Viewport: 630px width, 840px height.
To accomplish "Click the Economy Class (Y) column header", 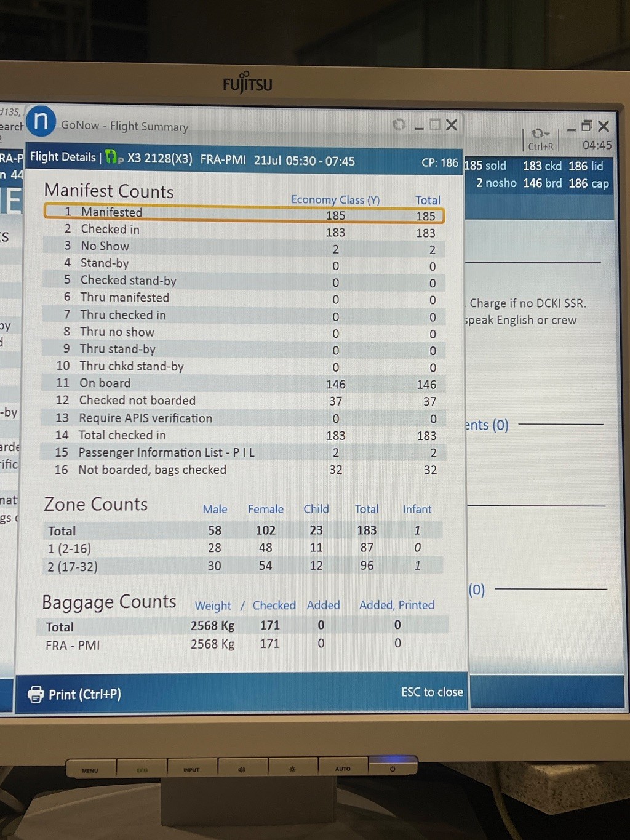I will click(x=335, y=200).
